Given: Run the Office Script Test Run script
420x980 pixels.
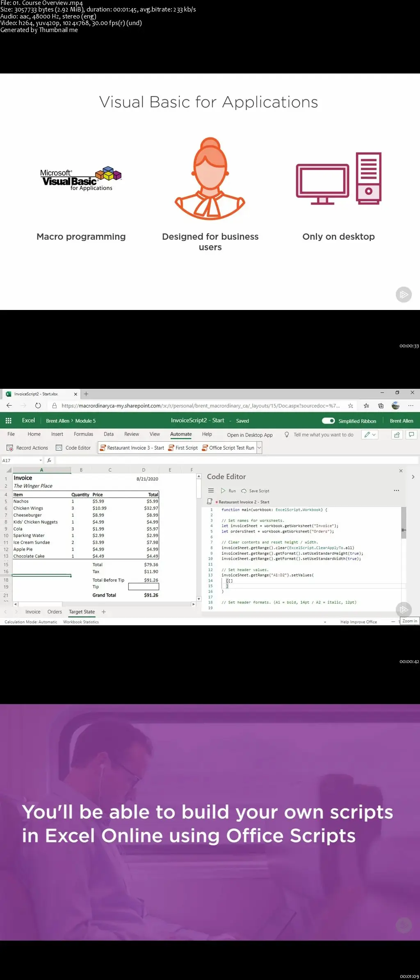Looking at the screenshot, I should pyautogui.click(x=228, y=448).
